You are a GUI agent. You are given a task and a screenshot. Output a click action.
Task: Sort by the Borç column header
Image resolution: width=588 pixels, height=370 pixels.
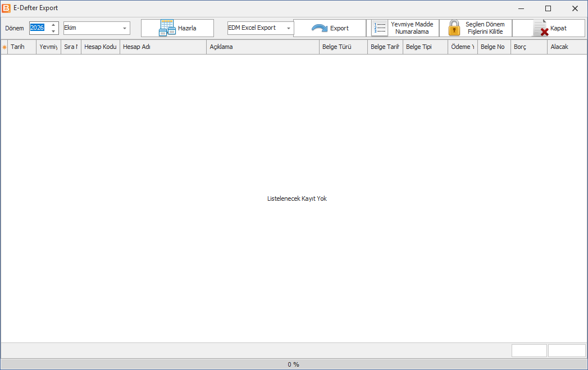[x=529, y=47]
